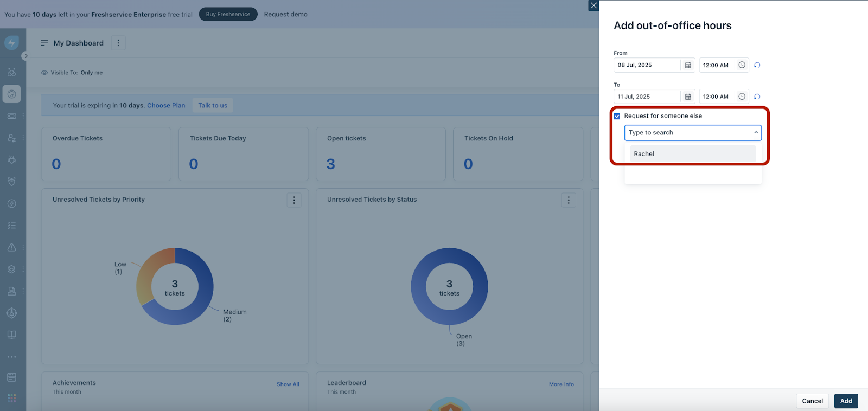Open the To date calendar picker
This screenshot has width=868, height=411.
688,97
